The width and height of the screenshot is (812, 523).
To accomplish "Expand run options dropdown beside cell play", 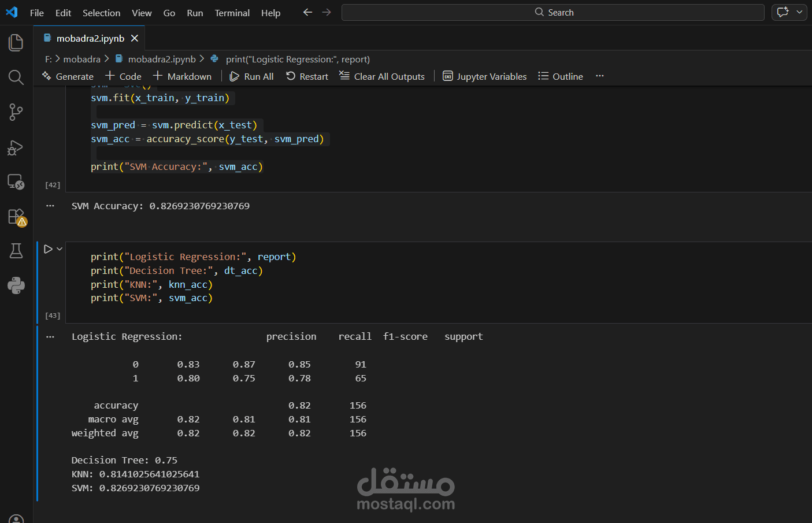I will coord(60,249).
